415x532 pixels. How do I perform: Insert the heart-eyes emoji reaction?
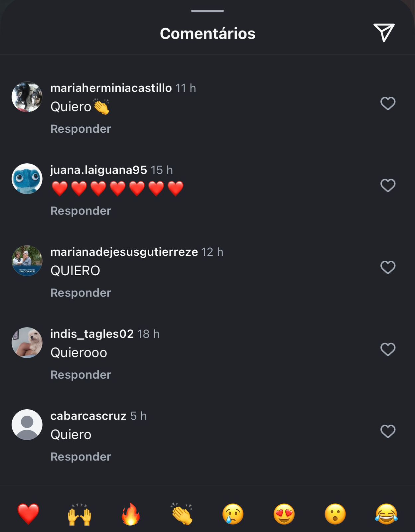[284, 514]
